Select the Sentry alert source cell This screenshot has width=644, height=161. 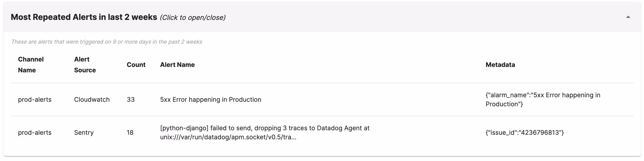tap(84, 133)
